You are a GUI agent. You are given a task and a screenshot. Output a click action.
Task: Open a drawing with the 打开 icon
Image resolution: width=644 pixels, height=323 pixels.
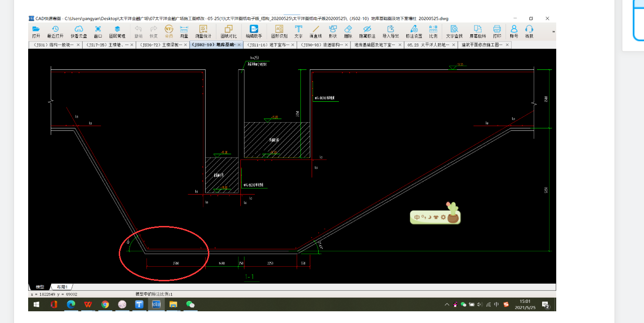[x=36, y=31]
